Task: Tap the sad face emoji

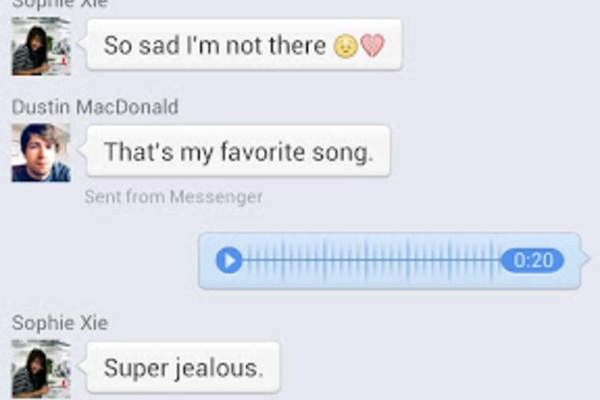Action: point(346,46)
